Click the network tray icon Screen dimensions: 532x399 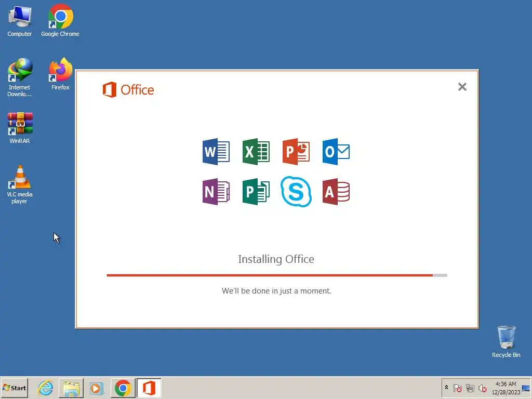(x=470, y=388)
